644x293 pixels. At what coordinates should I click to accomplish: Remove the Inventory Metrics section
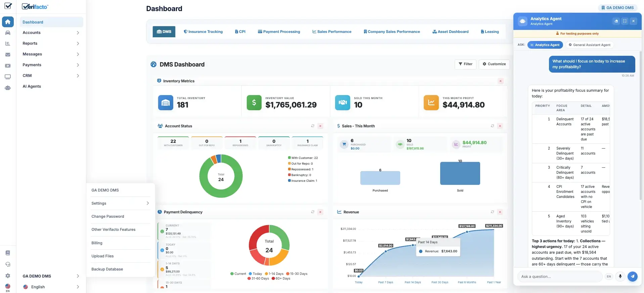[x=501, y=81]
